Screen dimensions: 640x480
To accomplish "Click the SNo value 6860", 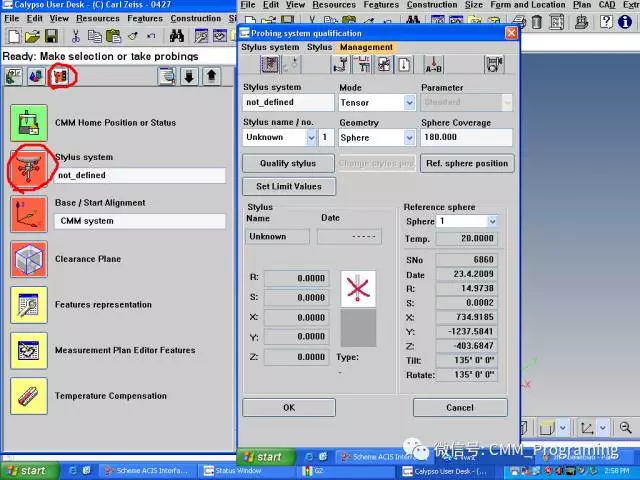I will pyautogui.click(x=467, y=260).
